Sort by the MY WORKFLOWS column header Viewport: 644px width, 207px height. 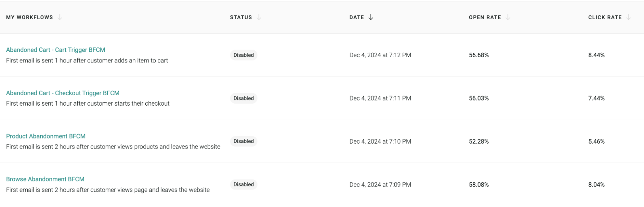pos(29,17)
